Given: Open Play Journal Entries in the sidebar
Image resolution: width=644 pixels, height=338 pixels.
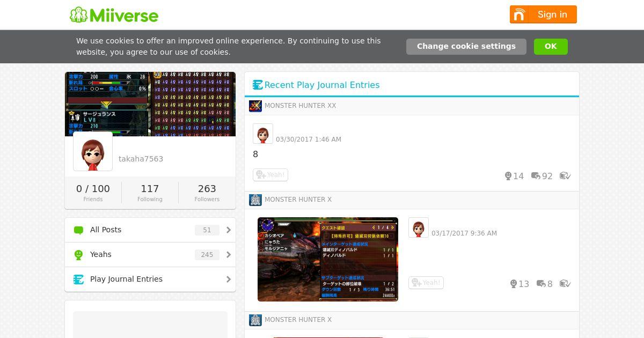Looking at the screenshot, I should [x=150, y=279].
